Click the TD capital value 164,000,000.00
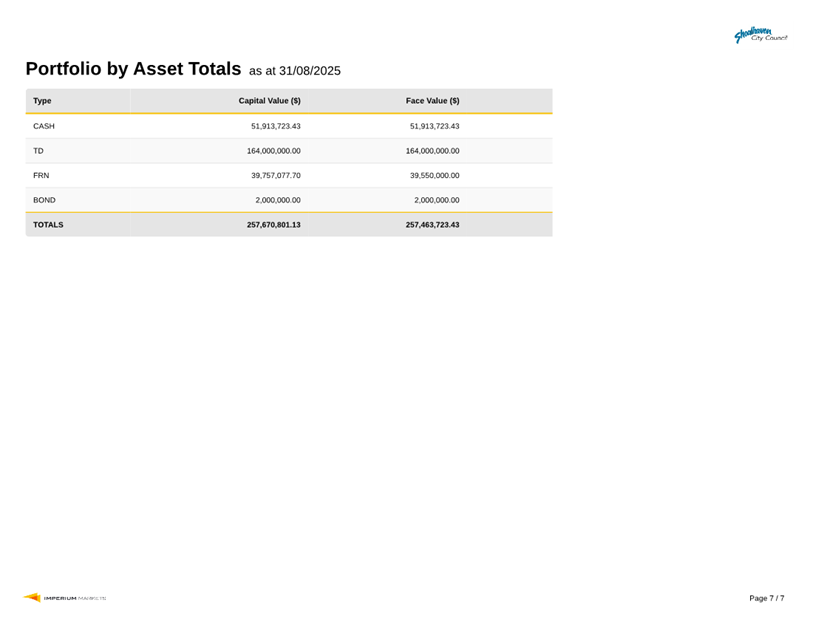Viewport: 813px width, 628px height. (x=273, y=151)
